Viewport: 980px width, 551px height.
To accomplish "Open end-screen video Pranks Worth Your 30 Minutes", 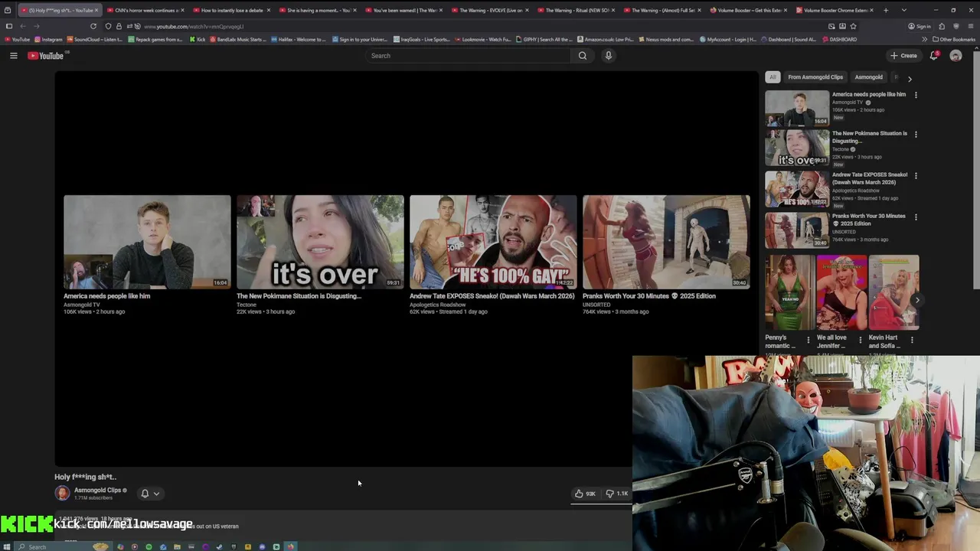I will [666, 242].
